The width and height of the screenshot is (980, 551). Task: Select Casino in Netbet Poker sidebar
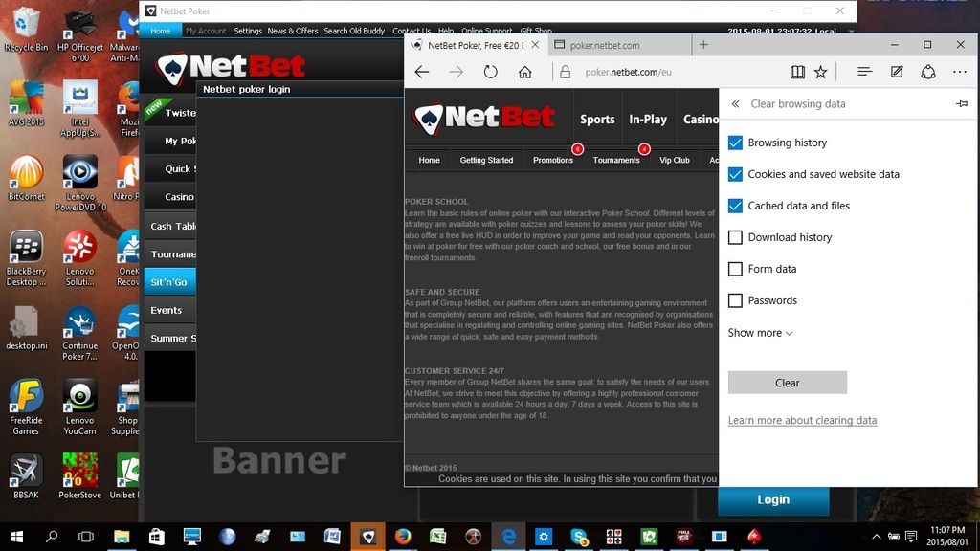[x=170, y=197]
